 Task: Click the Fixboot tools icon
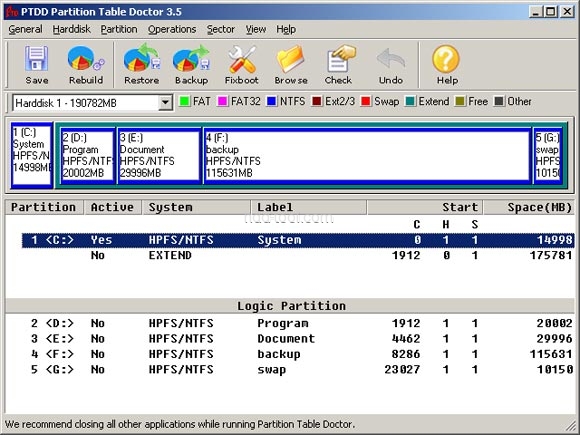242,59
